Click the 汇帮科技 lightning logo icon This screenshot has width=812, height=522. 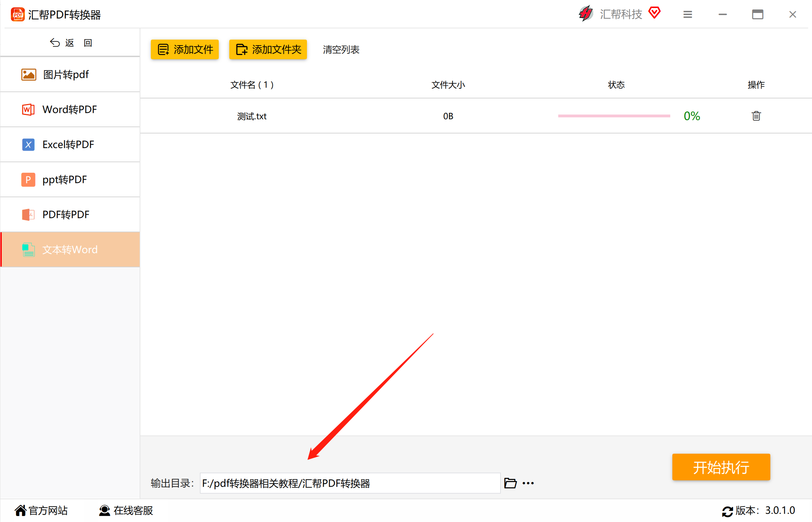click(586, 14)
